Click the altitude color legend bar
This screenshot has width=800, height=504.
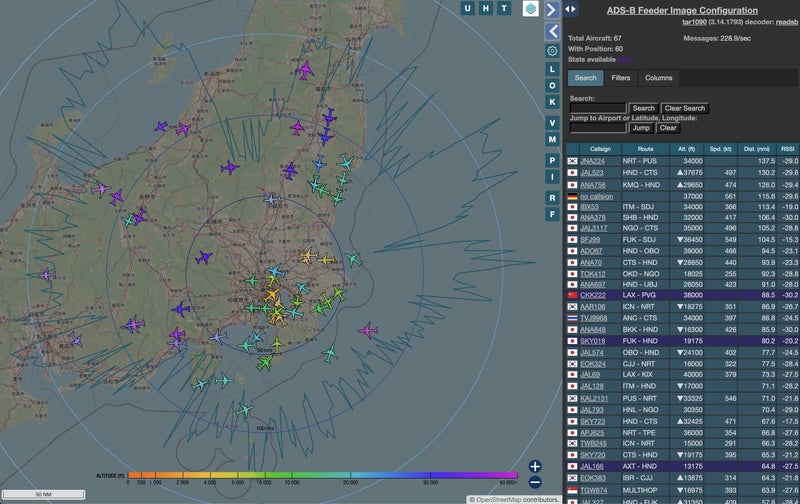[x=322, y=475]
